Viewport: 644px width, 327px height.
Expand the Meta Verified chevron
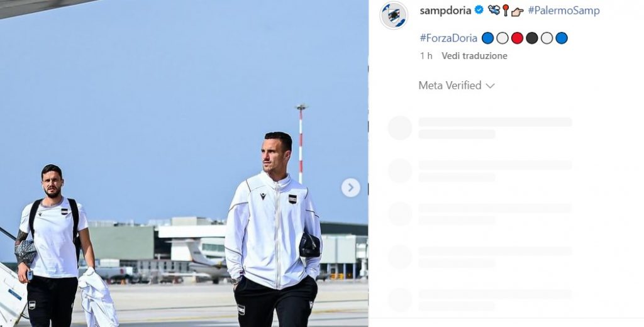pyautogui.click(x=490, y=86)
